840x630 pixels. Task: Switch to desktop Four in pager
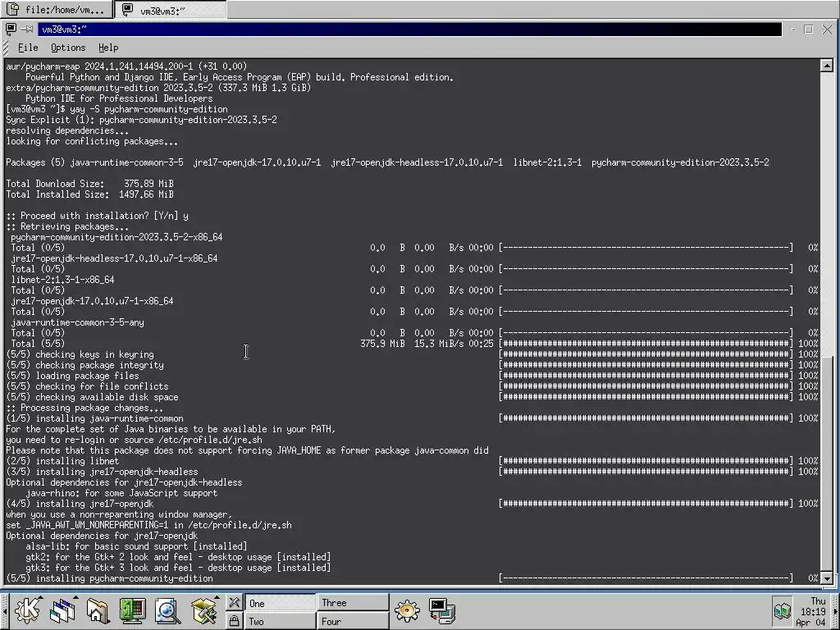coord(353,622)
